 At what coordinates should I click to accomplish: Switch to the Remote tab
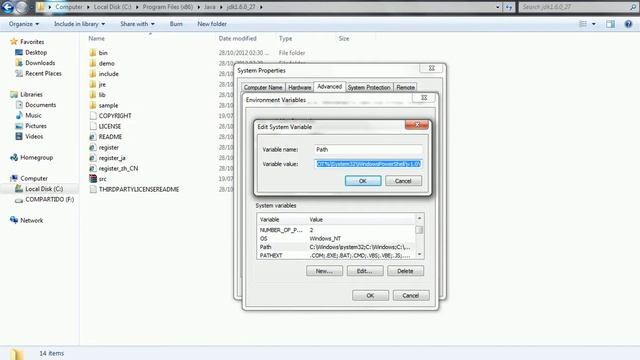click(x=405, y=87)
